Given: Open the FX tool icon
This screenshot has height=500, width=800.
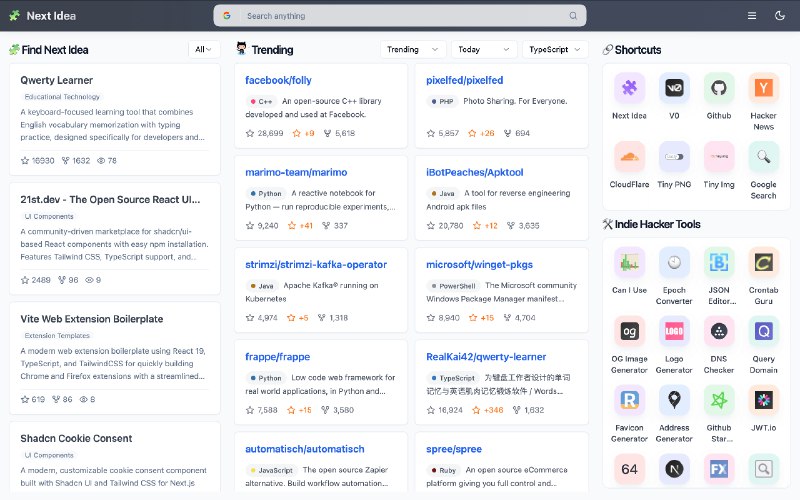Looking at the screenshot, I should (x=718, y=469).
